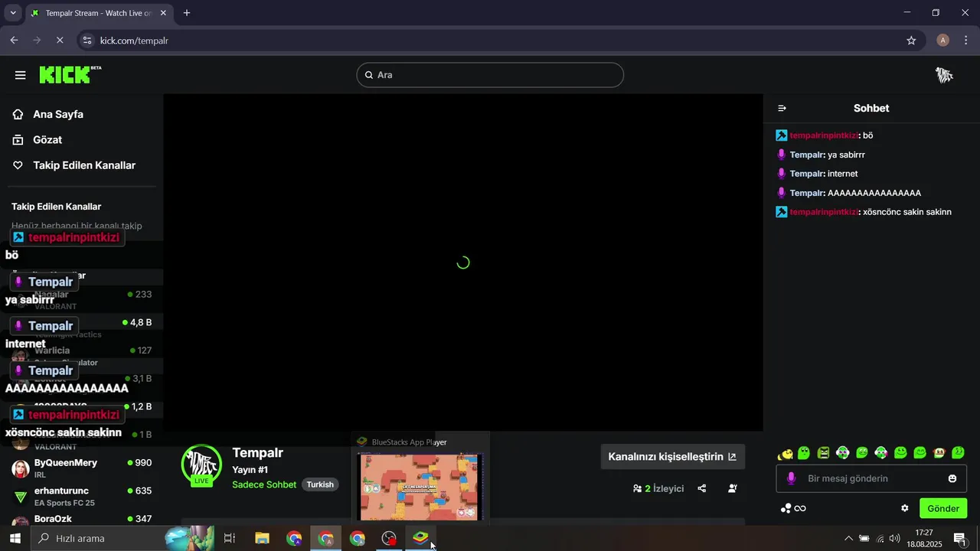
Task: Open Chrome three-dot menu
Action: pyautogui.click(x=965, y=41)
